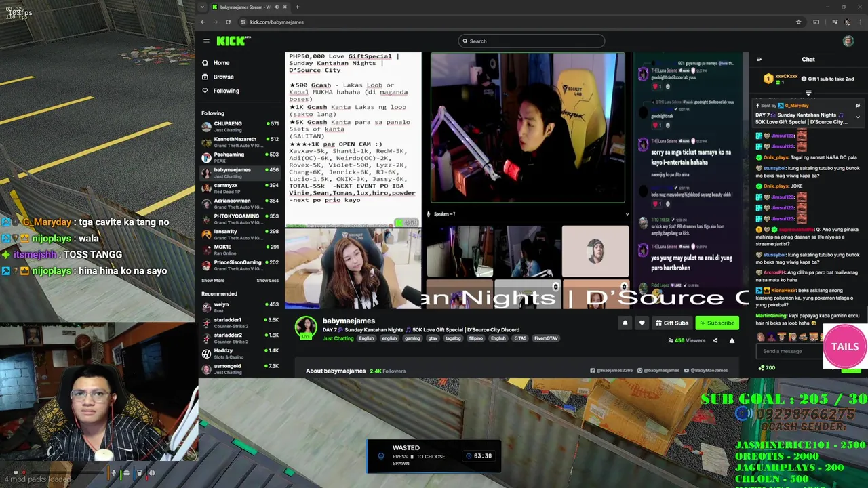Report the stream via the warning icon

(732, 340)
